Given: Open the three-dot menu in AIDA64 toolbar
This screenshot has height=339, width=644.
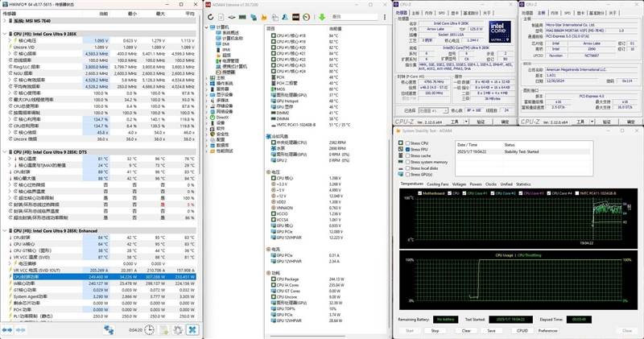Looking at the screenshot, I should point(385,17).
